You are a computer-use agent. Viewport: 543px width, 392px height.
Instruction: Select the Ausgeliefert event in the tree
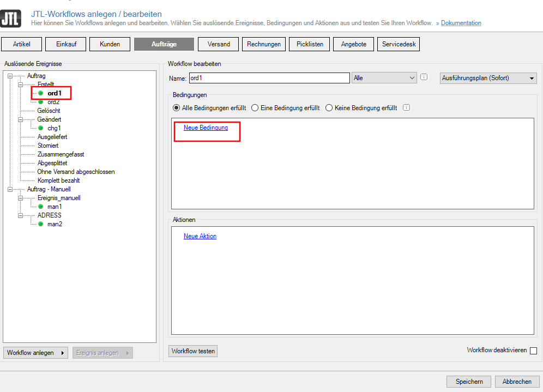click(52, 137)
